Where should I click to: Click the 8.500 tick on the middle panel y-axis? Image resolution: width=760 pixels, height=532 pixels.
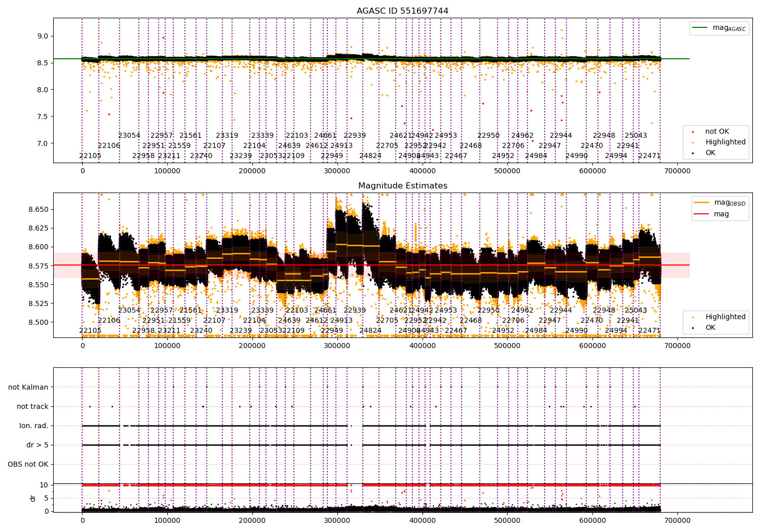pyautogui.click(x=39, y=322)
